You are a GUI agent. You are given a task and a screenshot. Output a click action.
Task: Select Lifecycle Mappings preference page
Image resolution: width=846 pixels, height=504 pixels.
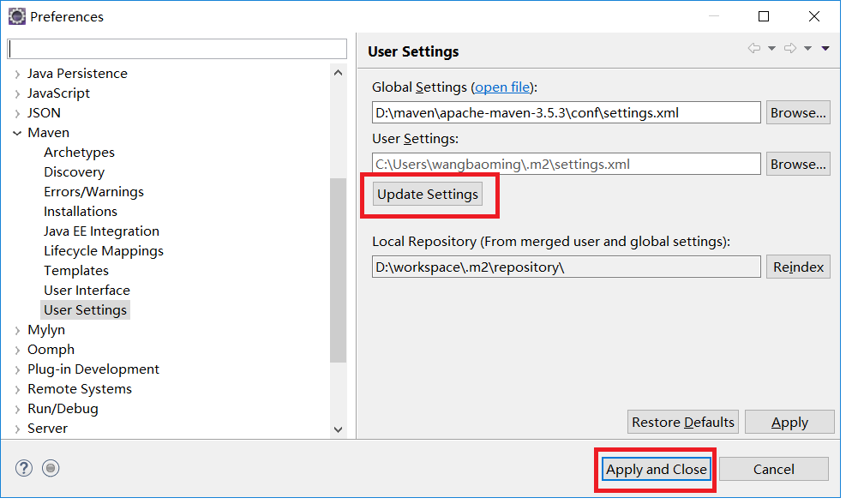click(104, 251)
